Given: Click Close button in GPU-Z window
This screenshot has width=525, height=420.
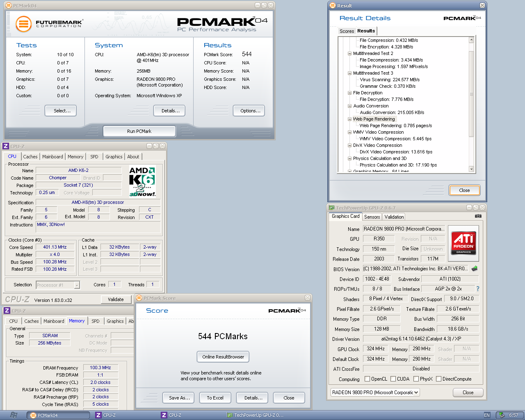Looking at the screenshot, I should (x=468, y=393).
